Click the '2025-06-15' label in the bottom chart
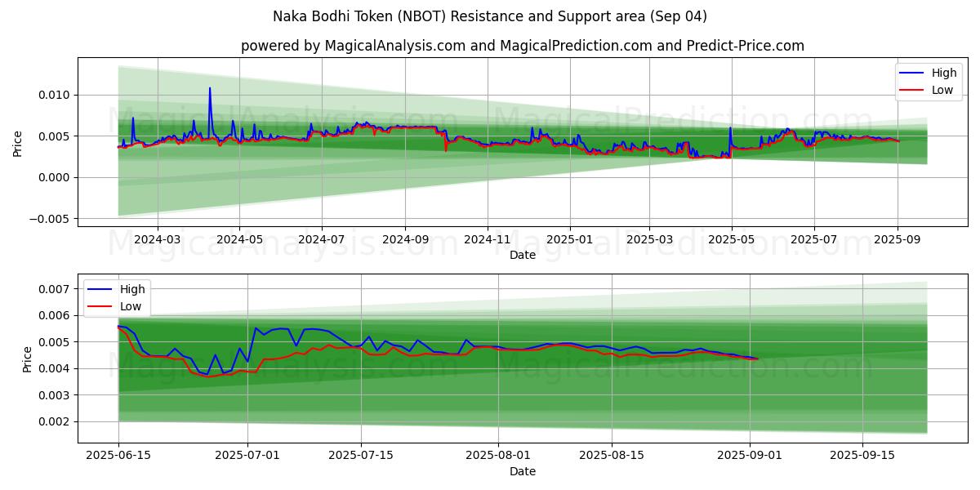This screenshot has height=490, width=980. pos(118,457)
